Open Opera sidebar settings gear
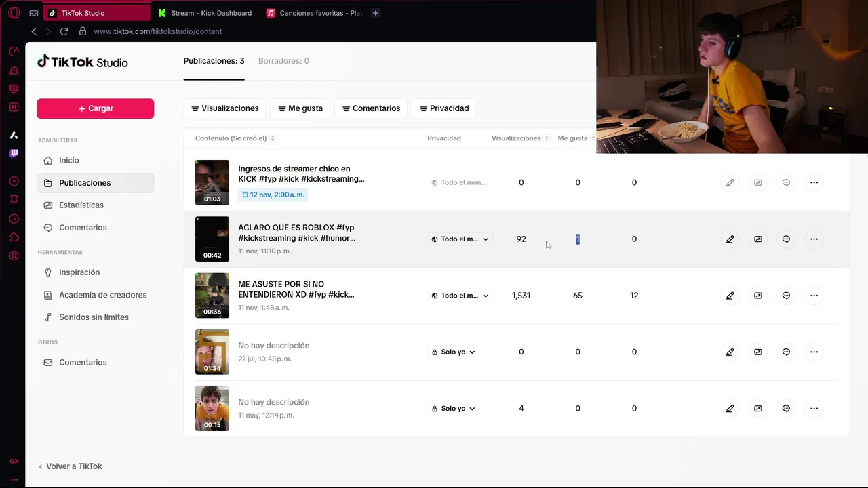Image resolution: width=868 pixels, height=488 pixels. 14,256
